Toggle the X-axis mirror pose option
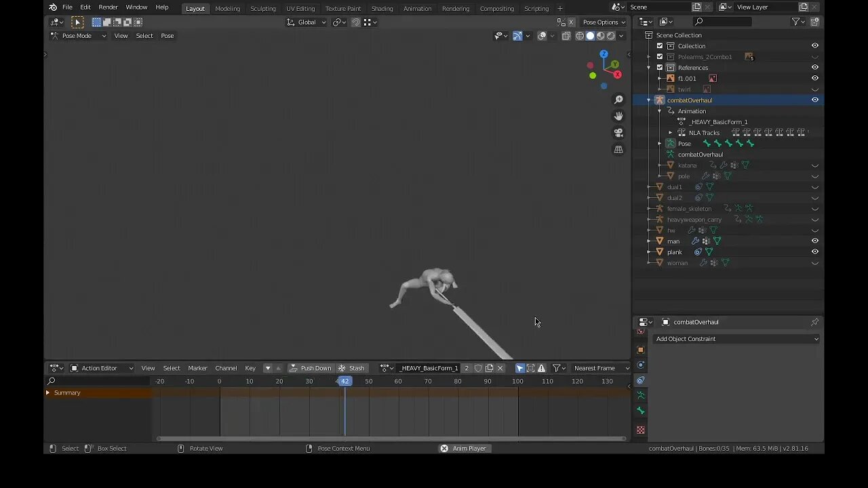Screen dimensions: 868x488 pos(571,22)
